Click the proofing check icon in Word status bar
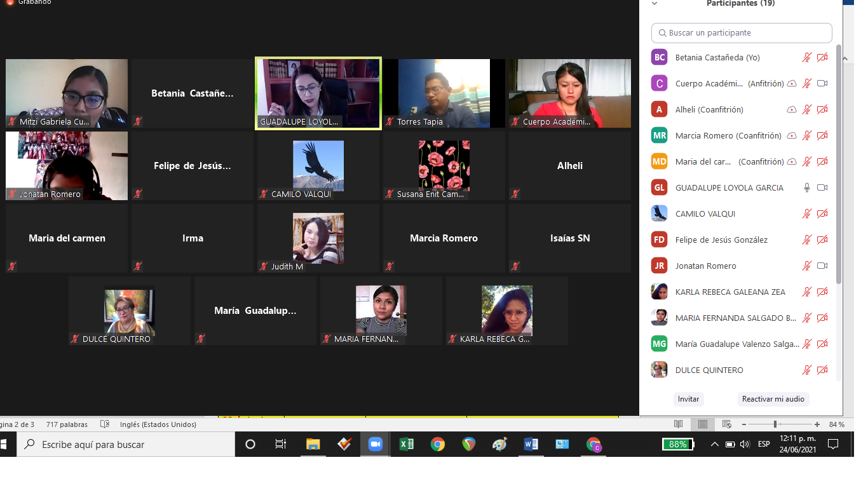Image resolution: width=868 pixels, height=488 pixels. click(x=105, y=424)
